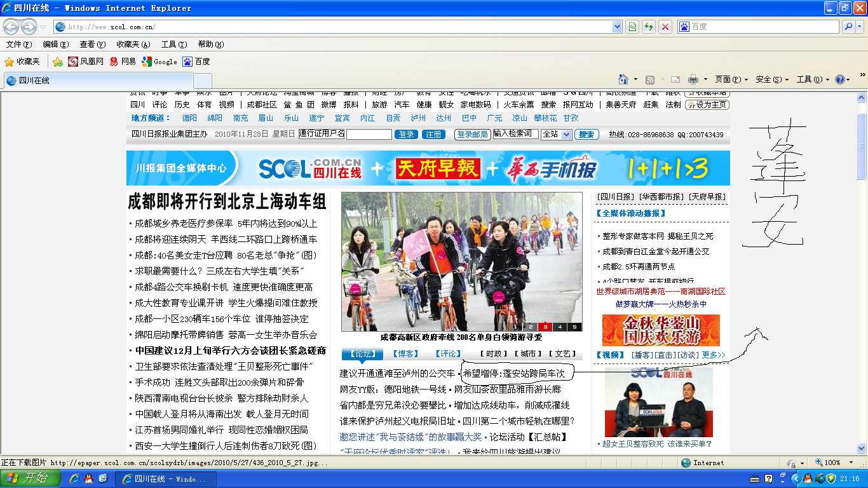868x488 pixels.
Task: Click the 设为主页 button
Action: point(707,105)
